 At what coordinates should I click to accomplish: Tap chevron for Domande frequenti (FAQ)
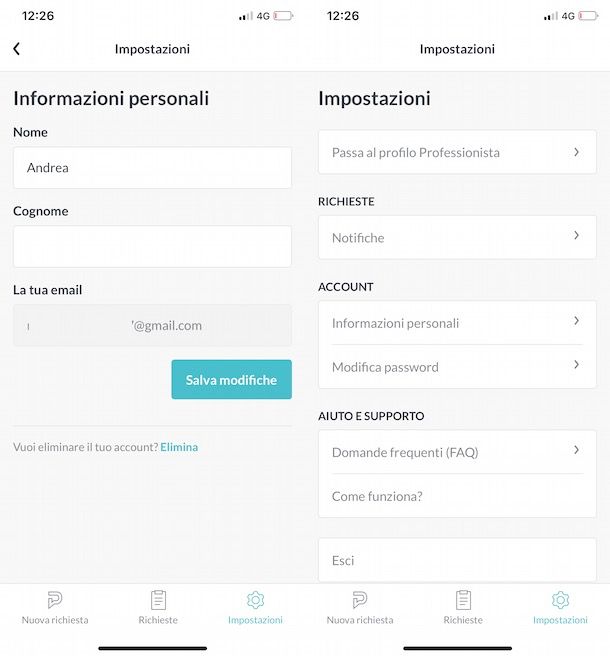tap(577, 450)
